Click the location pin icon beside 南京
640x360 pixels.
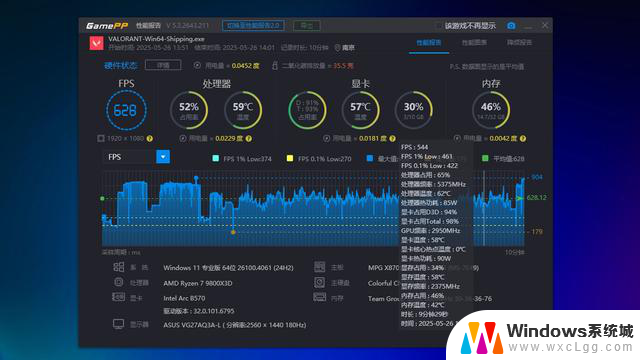pyautogui.click(x=337, y=48)
